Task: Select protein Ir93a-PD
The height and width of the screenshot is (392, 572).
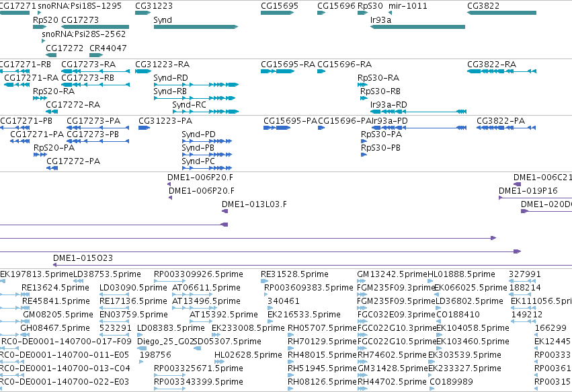Action: pos(419,128)
